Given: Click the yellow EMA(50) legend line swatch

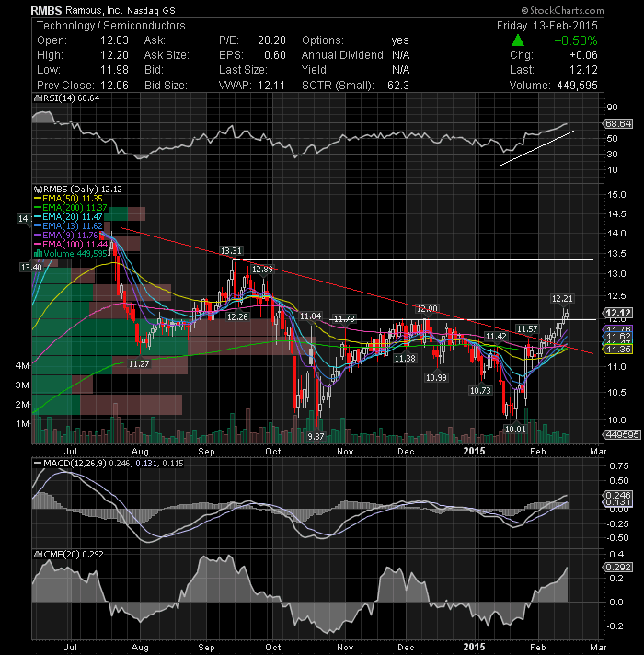Looking at the screenshot, I should coord(38,199).
